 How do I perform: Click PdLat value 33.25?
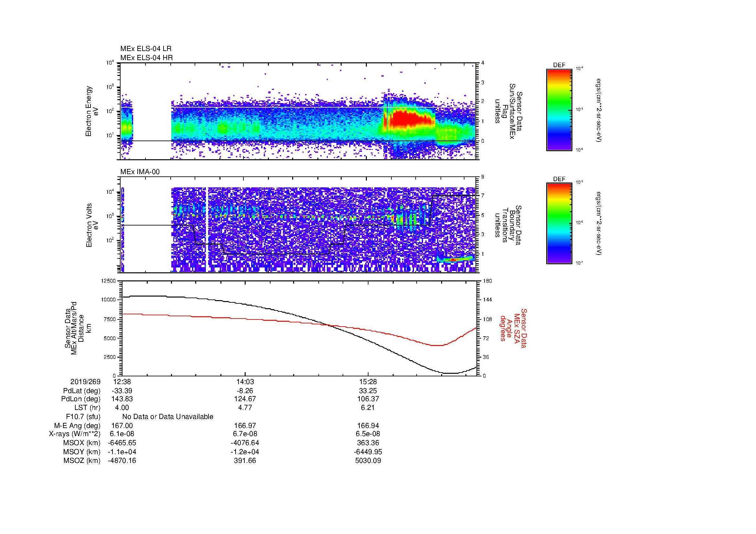(x=368, y=391)
